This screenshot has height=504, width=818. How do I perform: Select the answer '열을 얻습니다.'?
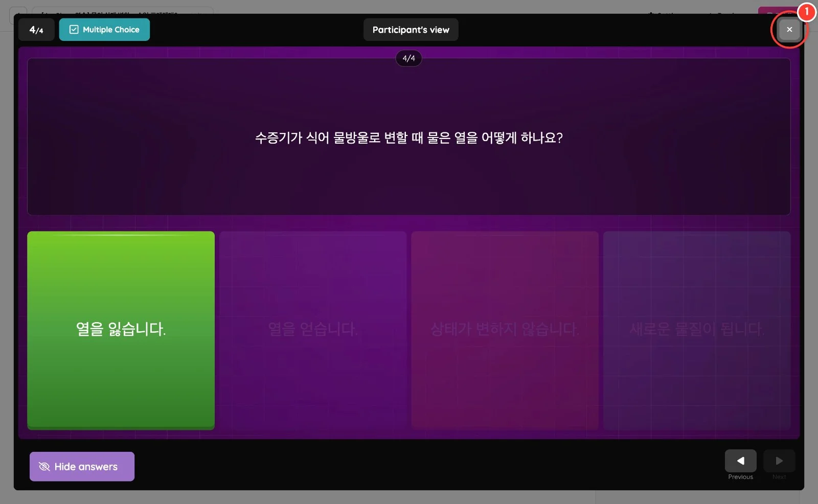pyautogui.click(x=313, y=330)
